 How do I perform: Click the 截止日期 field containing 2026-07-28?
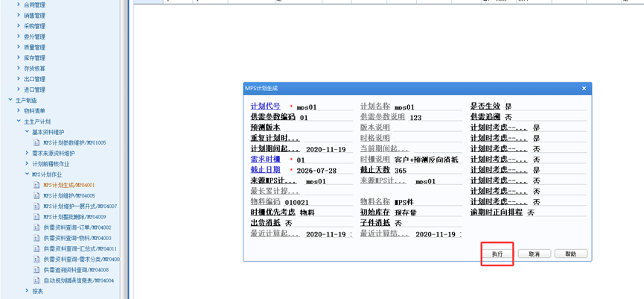[324, 171]
